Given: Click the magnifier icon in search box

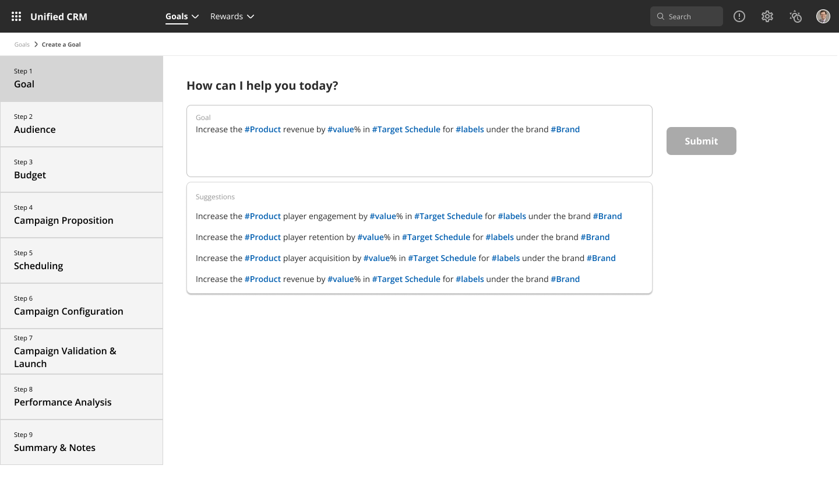Looking at the screenshot, I should pos(661,16).
